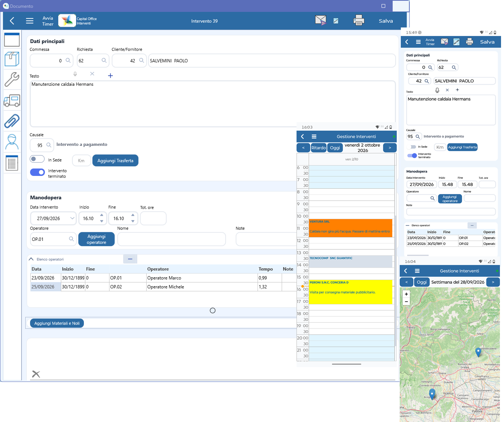This screenshot has height=422, width=504.
Task: Toggle the desktop In Sede switch
Action: (x=37, y=159)
